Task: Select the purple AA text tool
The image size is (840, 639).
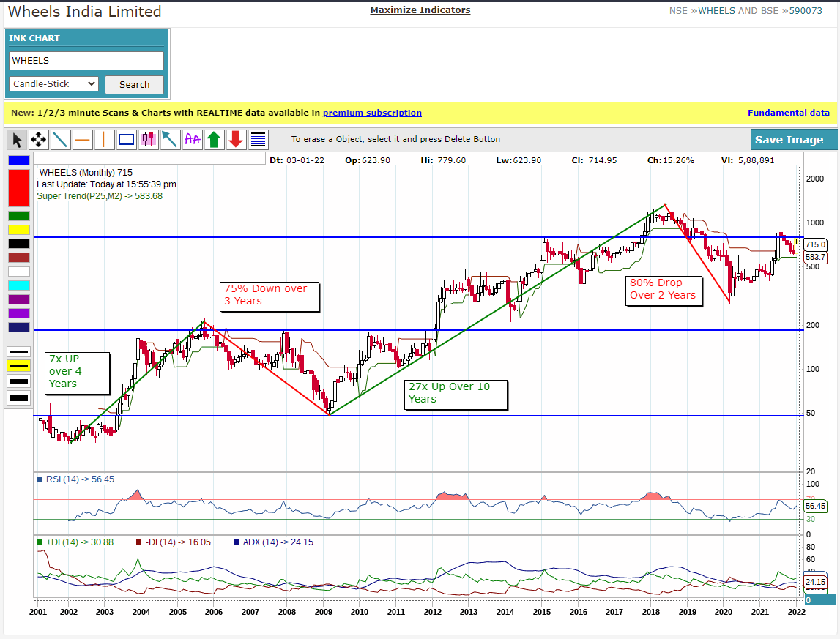Action: [192, 140]
